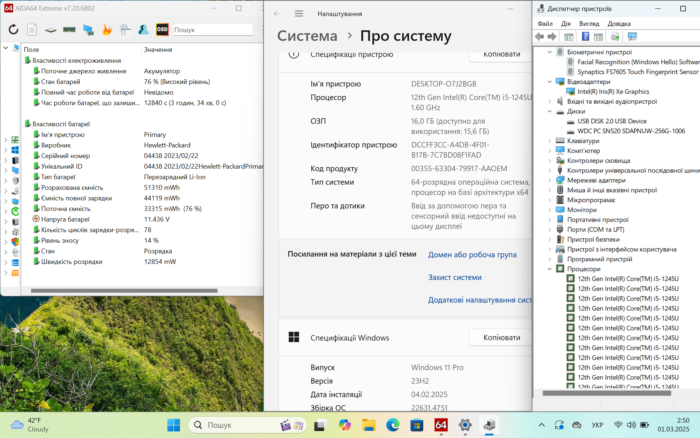Click the taskbar Пошук search box
The image size is (700, 438).
tap(248, 425)
